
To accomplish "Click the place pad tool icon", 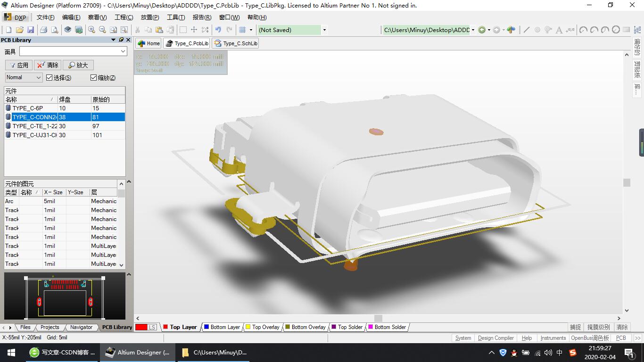I will tap(537, 30).
